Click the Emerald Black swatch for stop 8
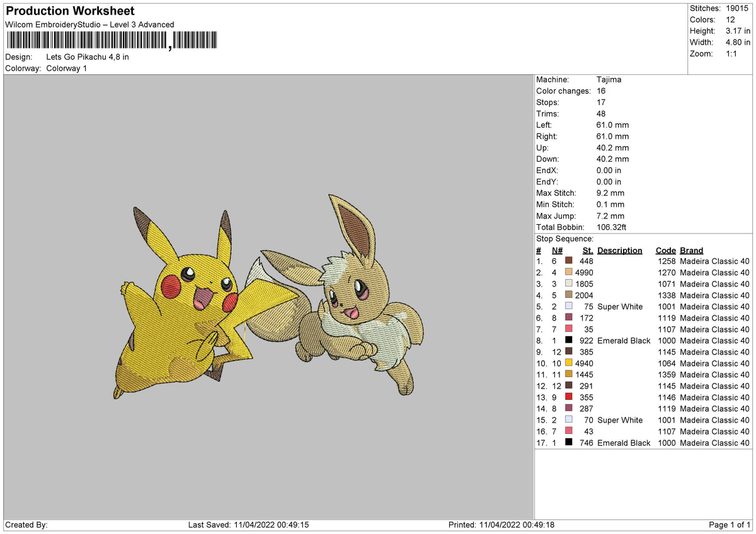Viewport: 756px width, 534px height. pos(570,341)
